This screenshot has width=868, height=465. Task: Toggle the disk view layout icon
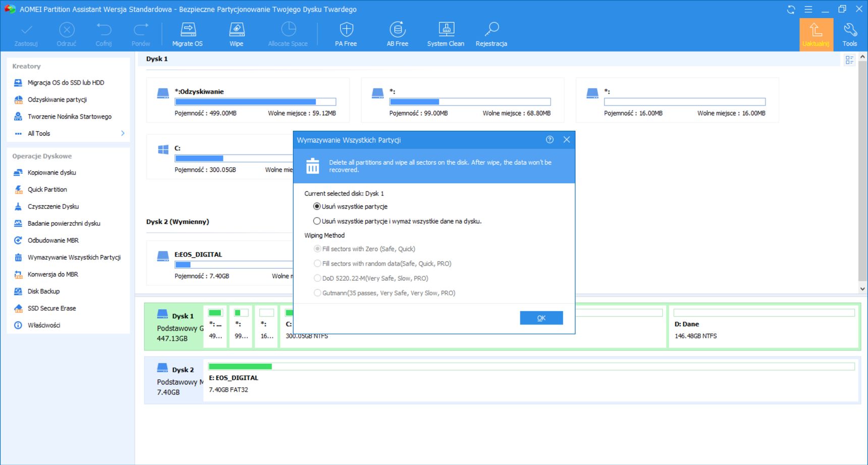pyautogui.click(x=849, y=60)
